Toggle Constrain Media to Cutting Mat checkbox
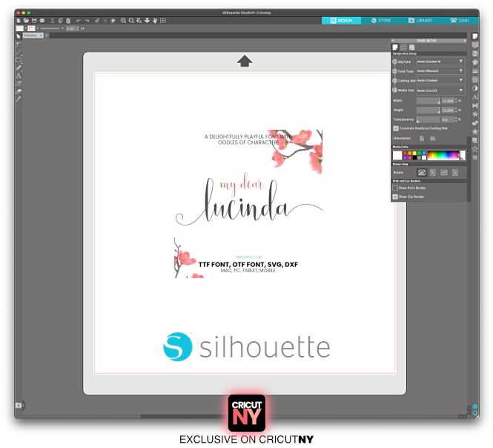 coord(396,128)
